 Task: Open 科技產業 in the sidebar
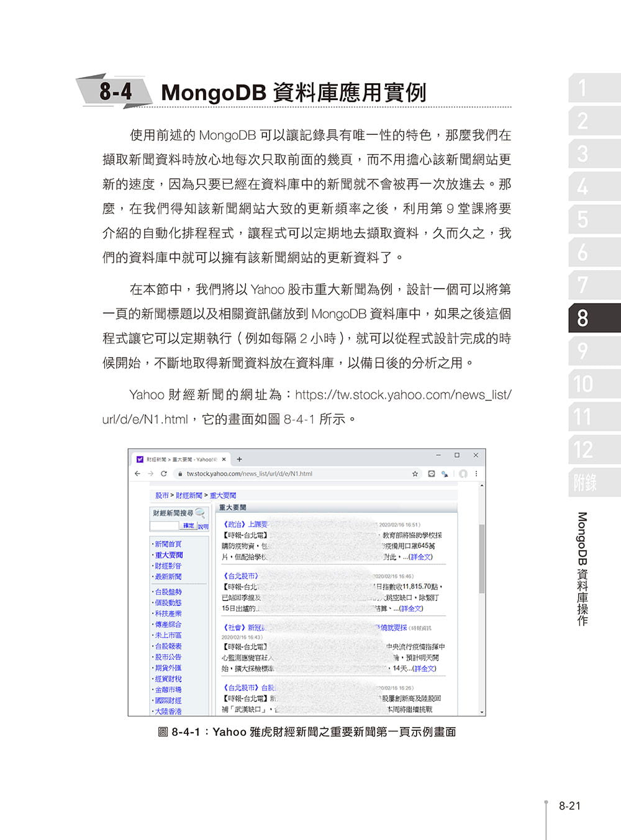(x=168, y=613)
